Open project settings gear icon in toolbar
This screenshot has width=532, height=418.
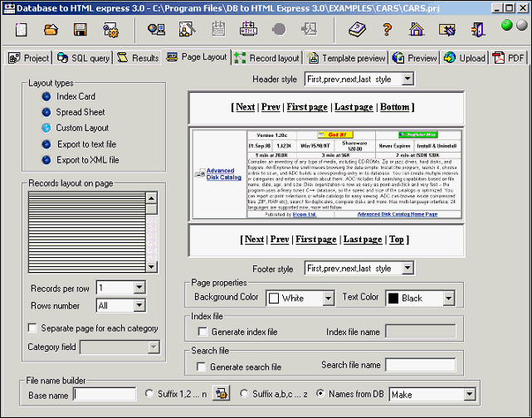110,30
